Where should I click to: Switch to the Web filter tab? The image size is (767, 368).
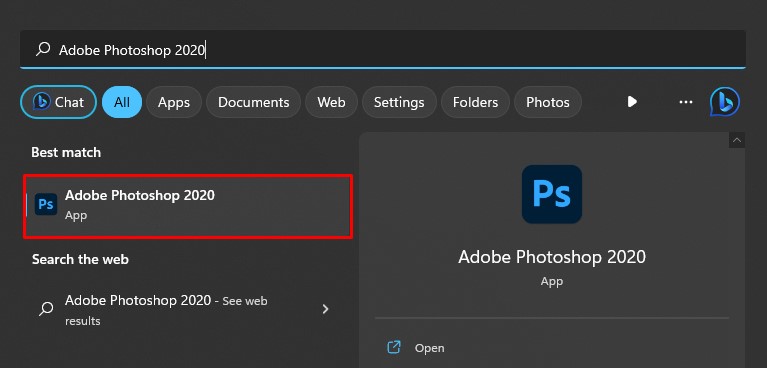click(331, 102)
